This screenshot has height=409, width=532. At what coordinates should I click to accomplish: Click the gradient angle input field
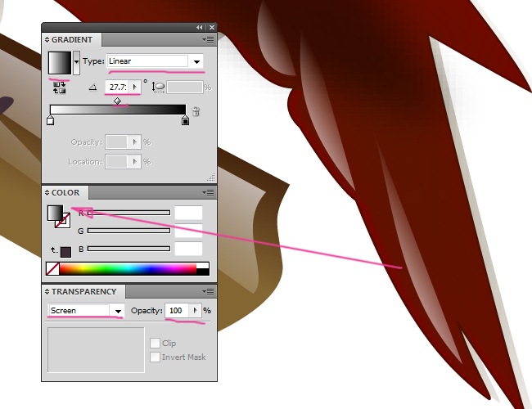tap(117, 86)
